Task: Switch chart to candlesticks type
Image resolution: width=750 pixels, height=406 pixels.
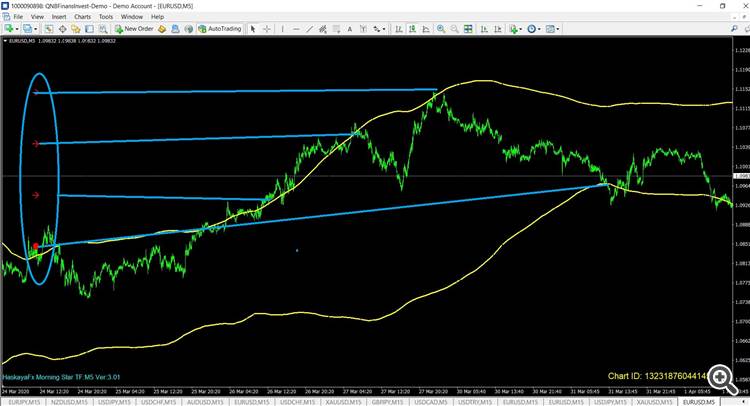Action: 412,29
